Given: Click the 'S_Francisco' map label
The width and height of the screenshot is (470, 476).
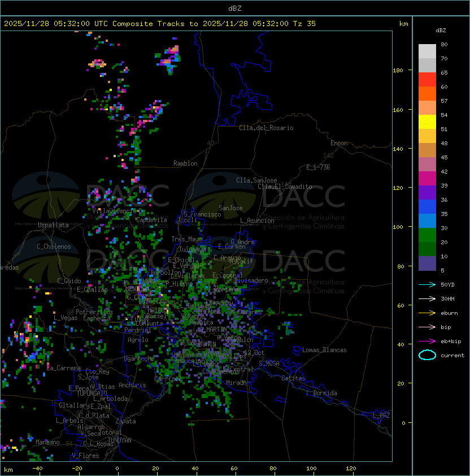Looking at the screenshot, I should point(202,214).
